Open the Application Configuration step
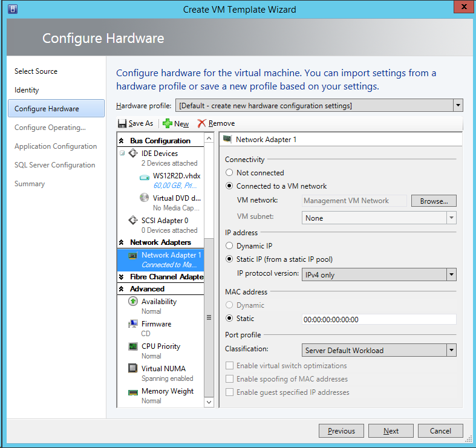Viewport: 476px width, 448px height. 56,146
